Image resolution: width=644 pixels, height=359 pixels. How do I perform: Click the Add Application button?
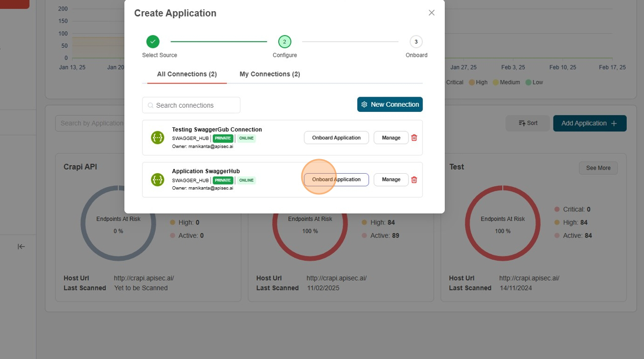pos(589,123)
